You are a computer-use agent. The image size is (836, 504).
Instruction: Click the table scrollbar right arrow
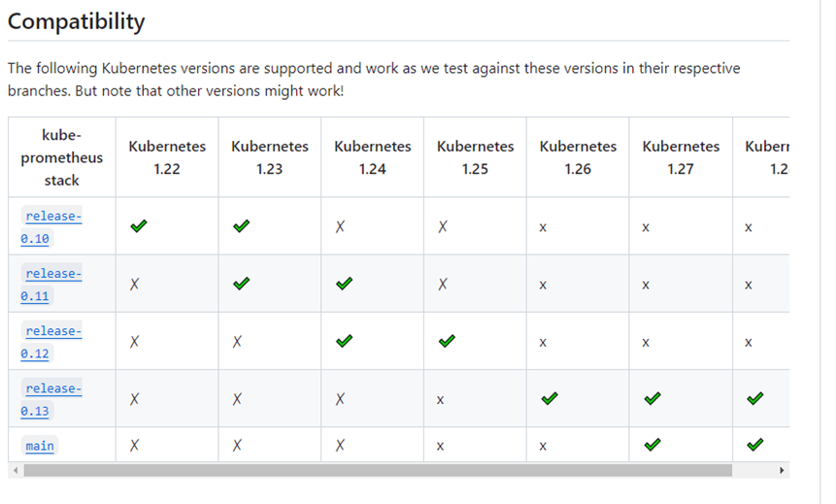pos(782,470)
